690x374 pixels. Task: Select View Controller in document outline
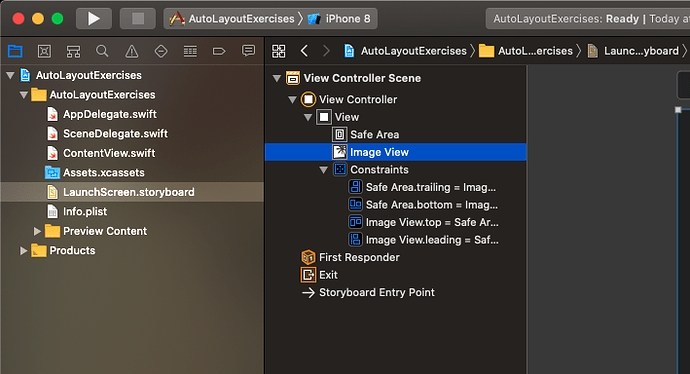pos(349,99)
